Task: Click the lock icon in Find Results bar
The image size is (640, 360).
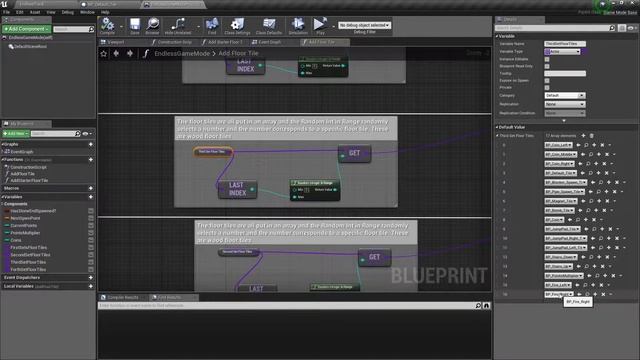Action: tap(487, 305)
